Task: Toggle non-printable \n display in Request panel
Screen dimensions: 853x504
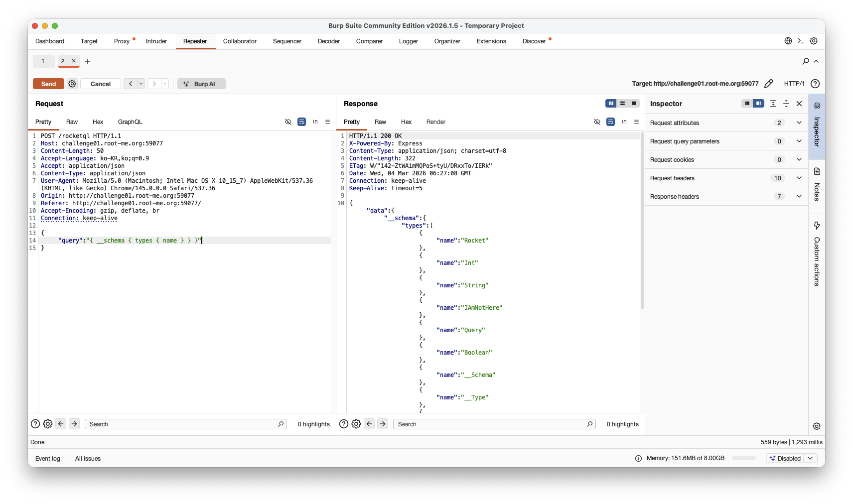Action: tap(315, 122)
